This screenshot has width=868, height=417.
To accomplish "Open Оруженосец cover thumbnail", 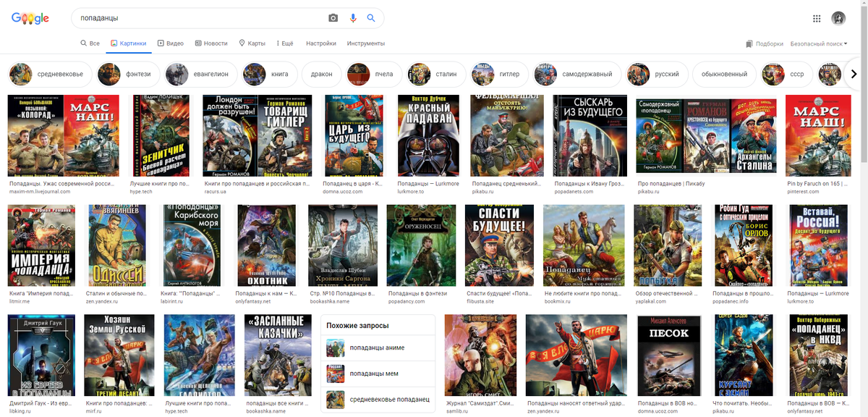I will pos(421,246).
